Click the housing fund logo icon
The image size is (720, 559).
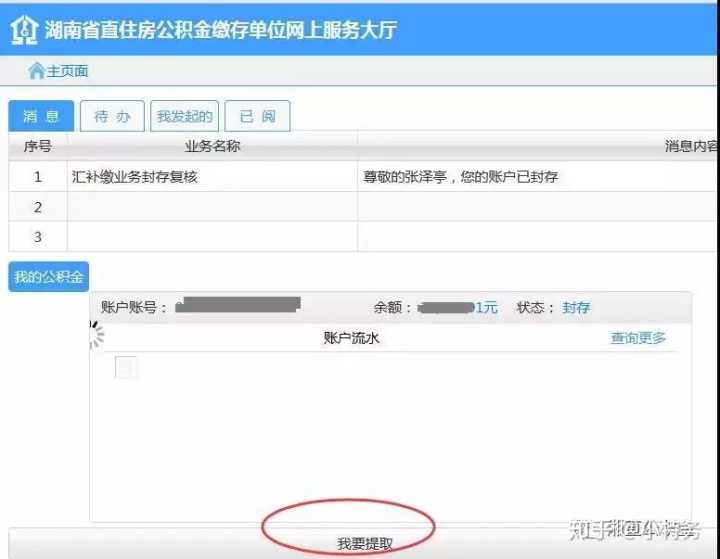24,30
